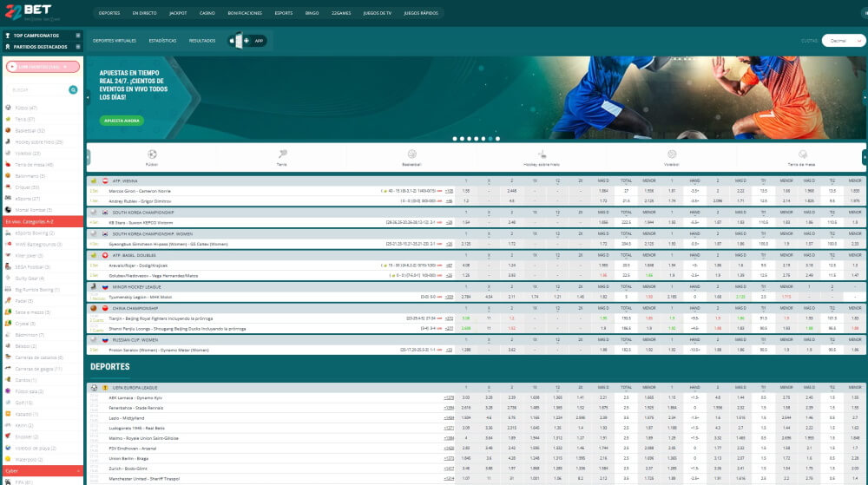The width and height of the screenshot is (868, 485).
Task: Open the Resultados link
Action: [x=202, y=41]
